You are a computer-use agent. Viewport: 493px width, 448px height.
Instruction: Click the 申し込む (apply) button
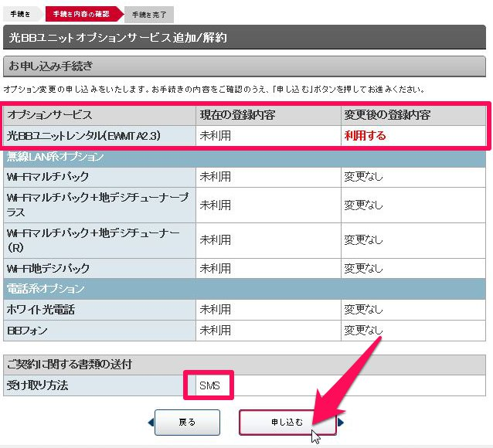(287, 423)
